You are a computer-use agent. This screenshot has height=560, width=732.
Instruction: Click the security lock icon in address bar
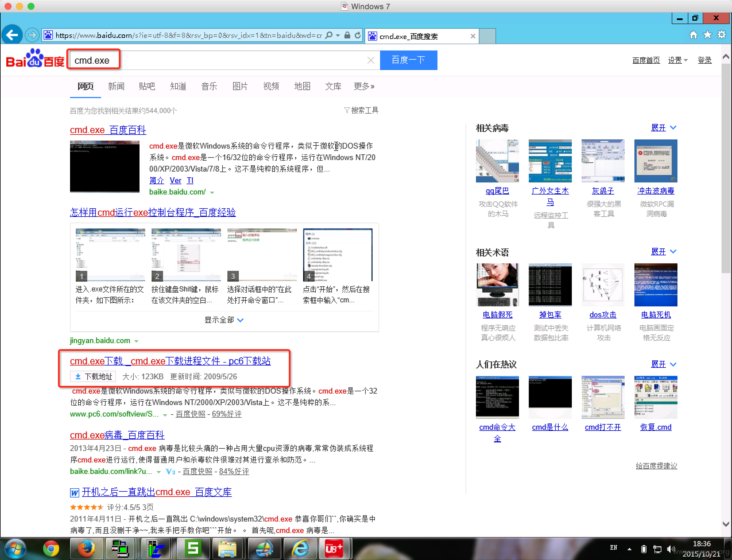tap(347, 35)
